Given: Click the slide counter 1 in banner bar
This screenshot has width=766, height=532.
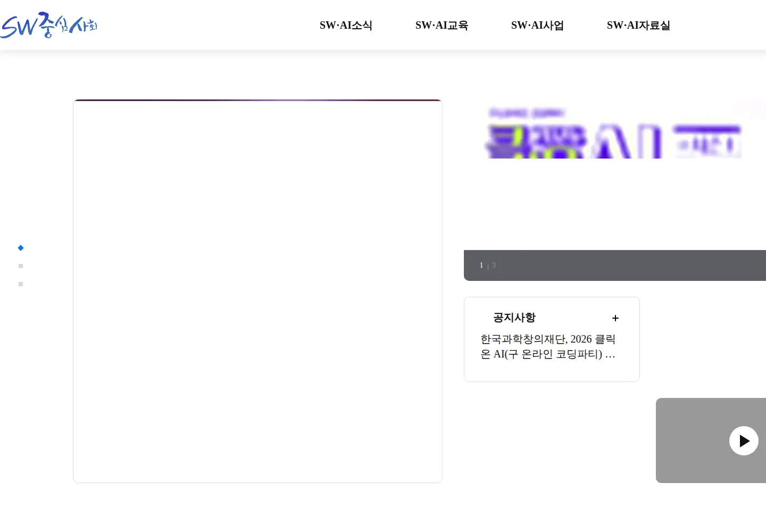Looking at the screenshot, I should pos(481,265).
